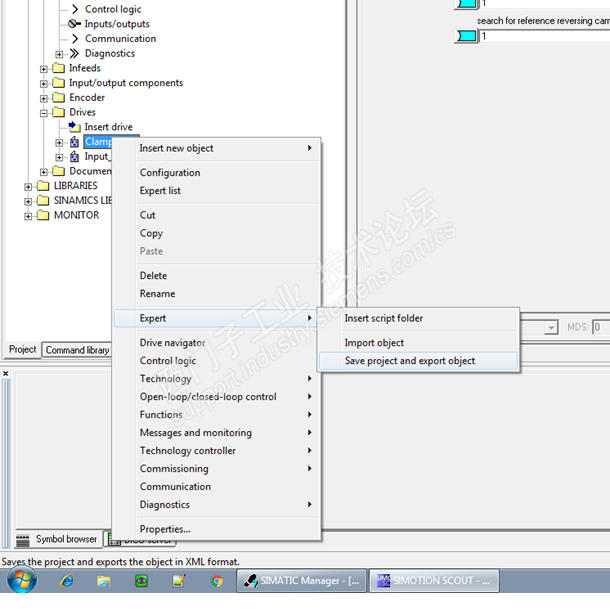Click the Clamp drive object icon

[74, 142]
